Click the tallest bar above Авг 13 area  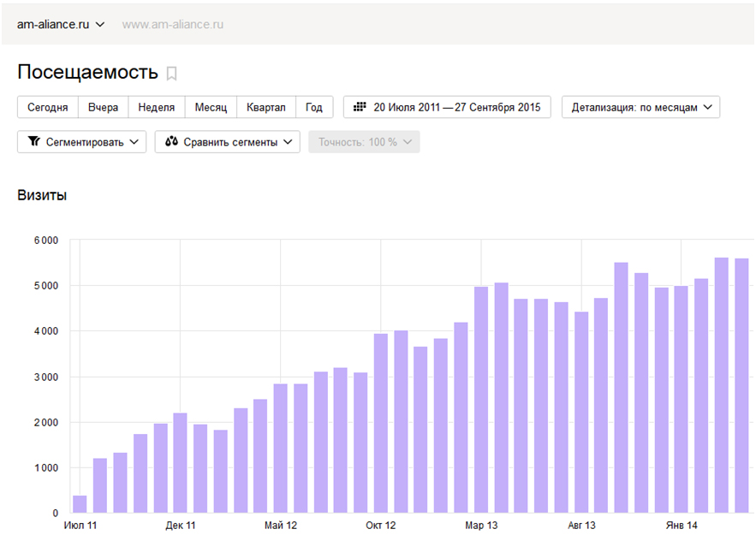tap(621, 388)
